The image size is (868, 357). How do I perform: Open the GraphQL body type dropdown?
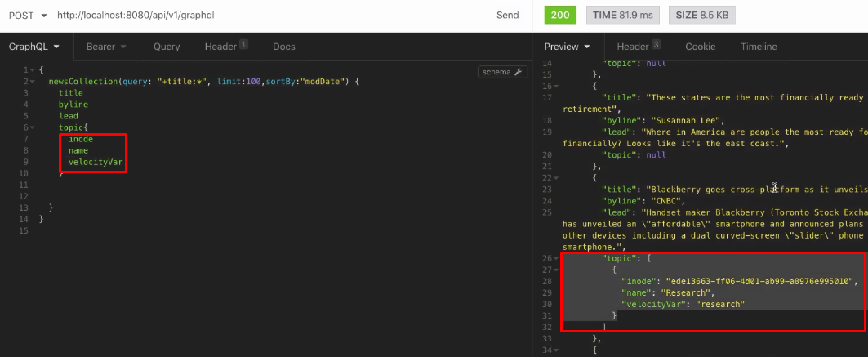(34, 47)
